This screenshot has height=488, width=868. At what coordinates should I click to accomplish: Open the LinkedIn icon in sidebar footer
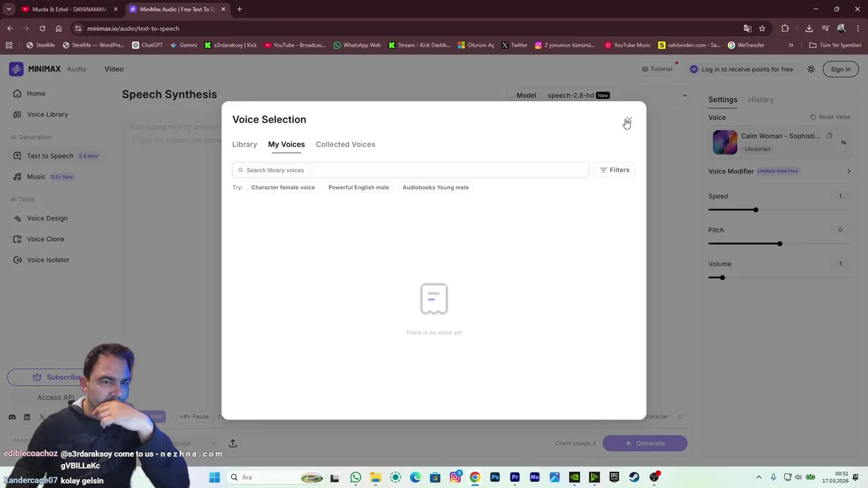click(27, 417)
